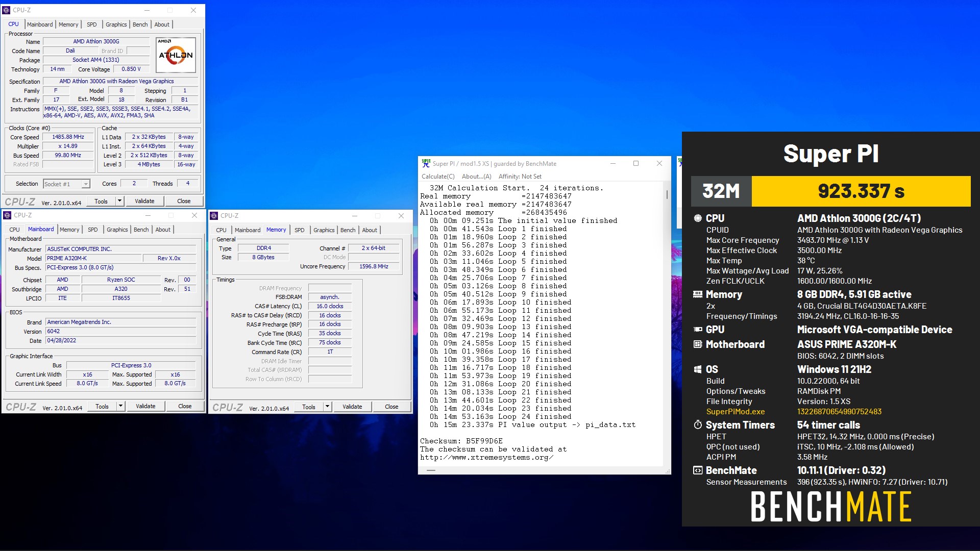Click the CPU chip icon in BenchMate panel

[x=698, y=218]
